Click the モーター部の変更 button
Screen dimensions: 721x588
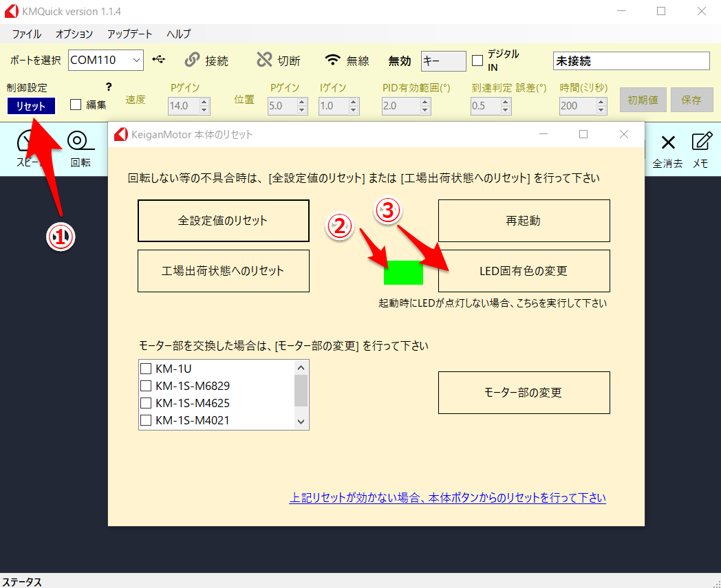(524, 393)
